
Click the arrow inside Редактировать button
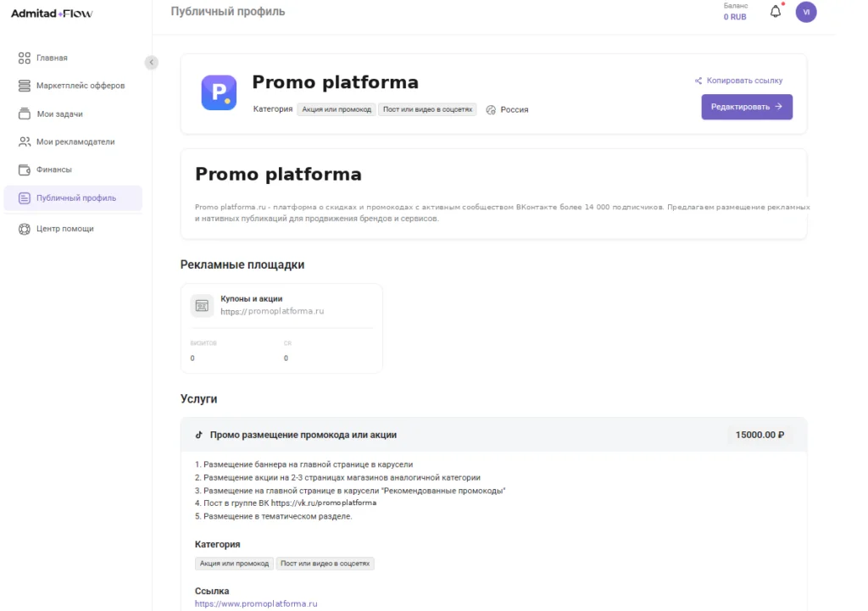click(x=778, y=106)
